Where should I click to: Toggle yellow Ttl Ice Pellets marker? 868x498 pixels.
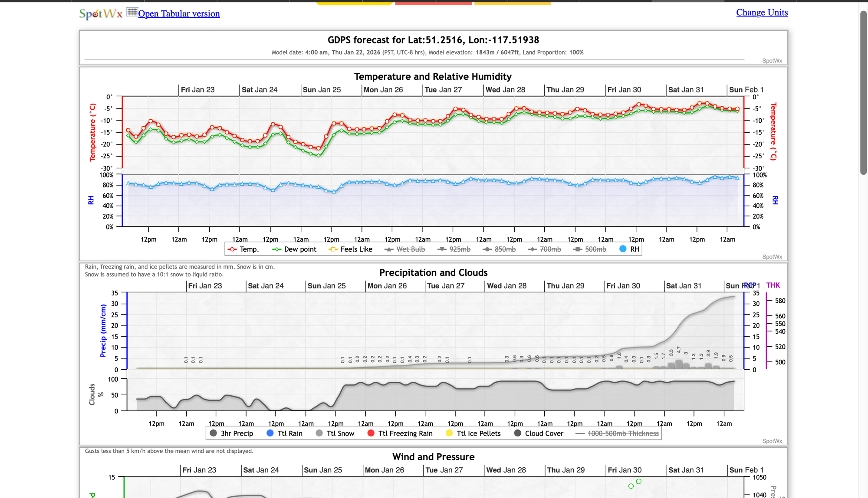pos(449,433)
